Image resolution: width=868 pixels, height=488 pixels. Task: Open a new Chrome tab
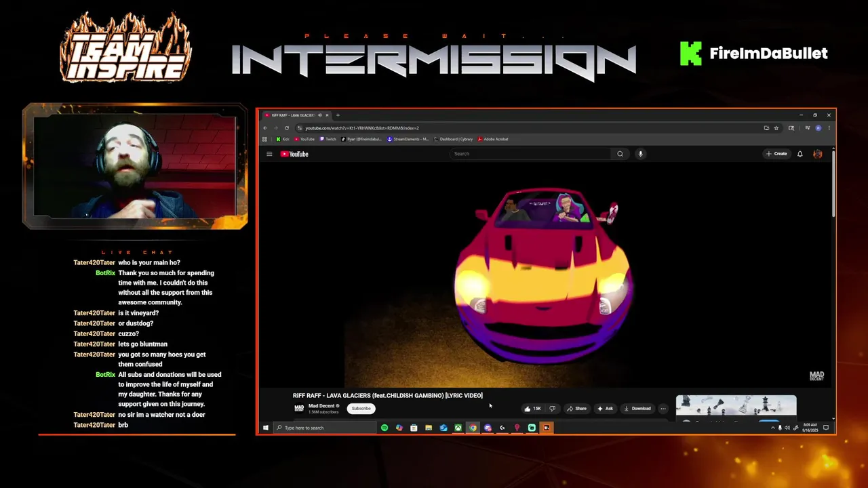coord(338,115)
